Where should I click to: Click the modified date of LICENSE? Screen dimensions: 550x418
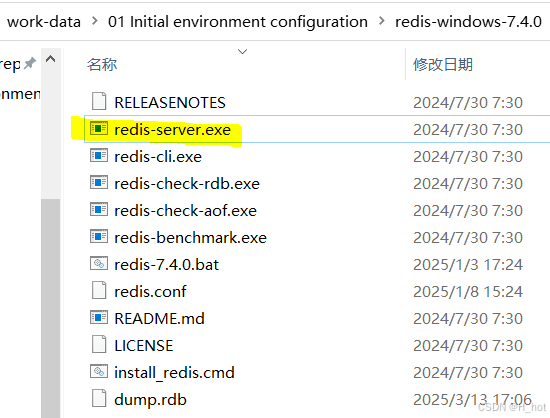(x=468, y=346)
